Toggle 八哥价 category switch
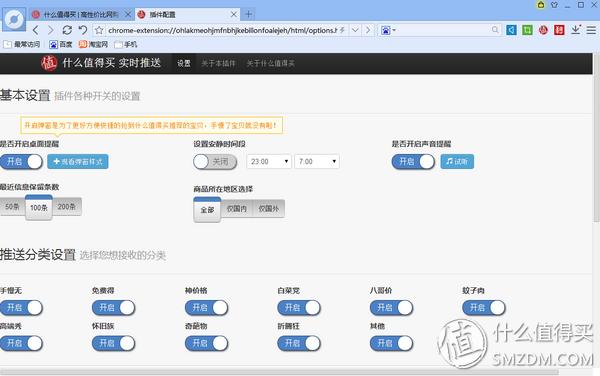 (x=392, y=308)
